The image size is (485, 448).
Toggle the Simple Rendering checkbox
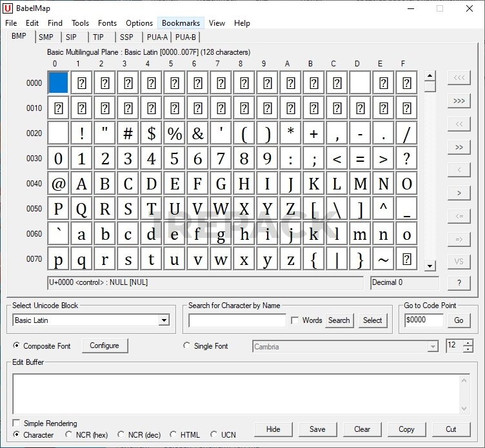tap(17, 424)
